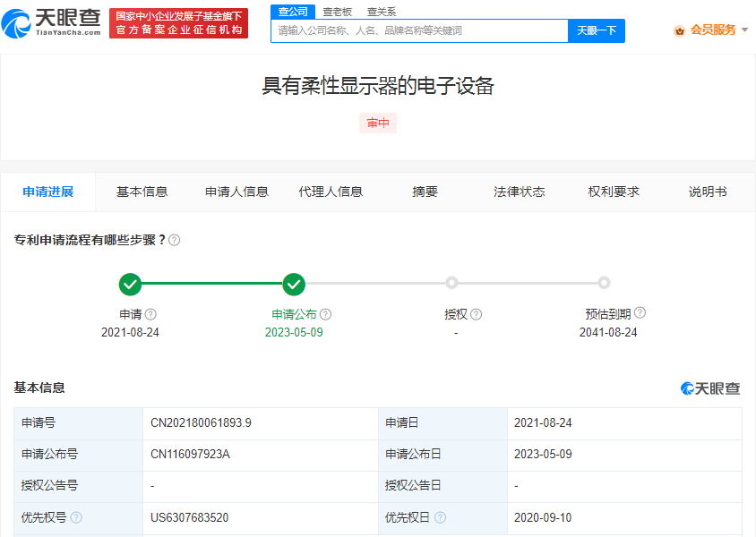756x537 pixels.
Task: Select the 查公司 search tab
Action: click(293, 12)
